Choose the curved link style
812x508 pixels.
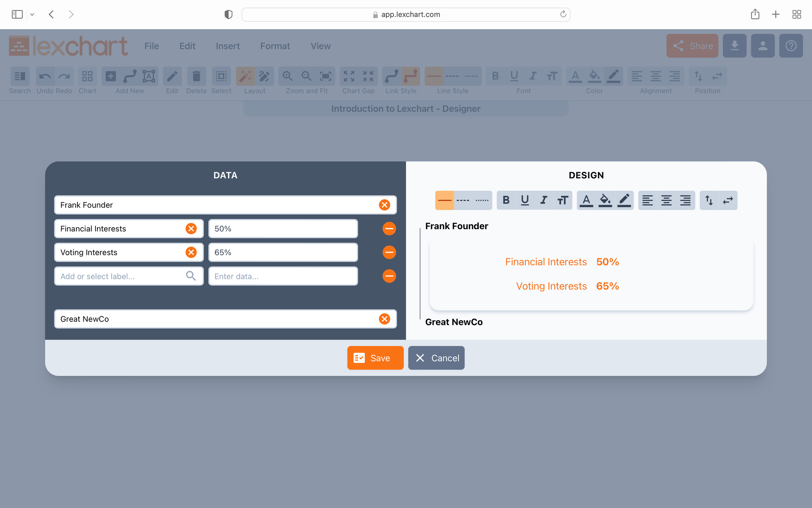click(391, 76)
